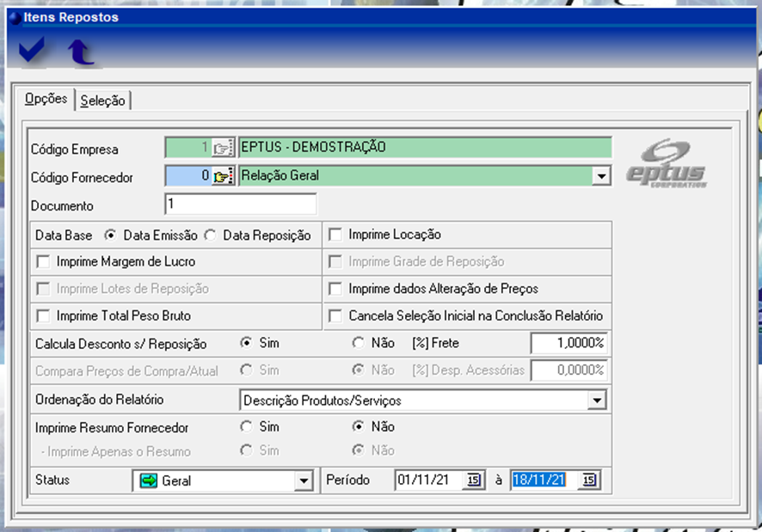762x532 pixels.
Task: Click the Documento input field
Action: (x=240, y=205)
